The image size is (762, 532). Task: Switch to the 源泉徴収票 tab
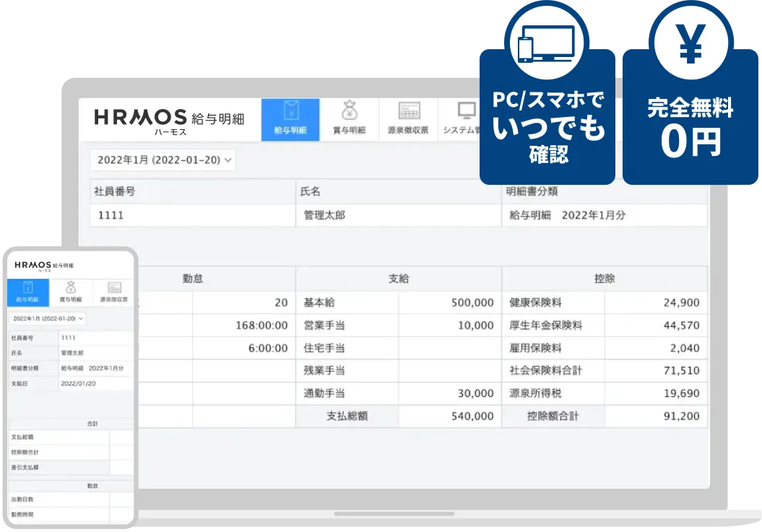[x=409, y=118]
